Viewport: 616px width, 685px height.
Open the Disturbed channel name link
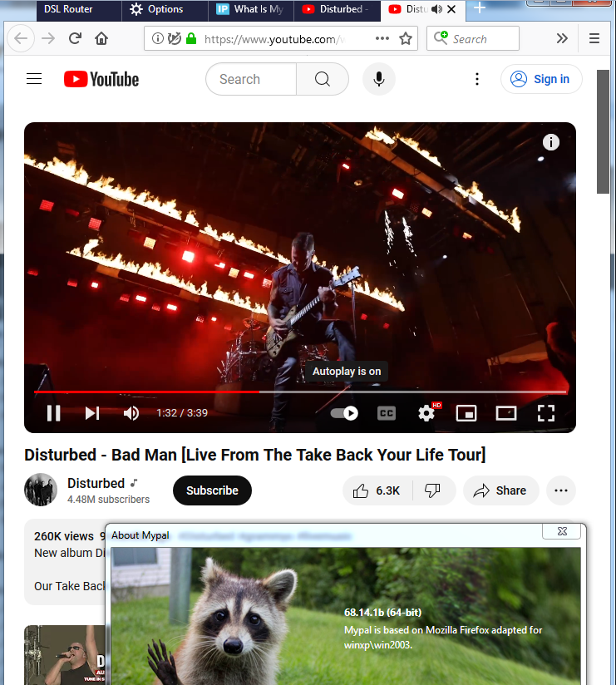point(96,483)
